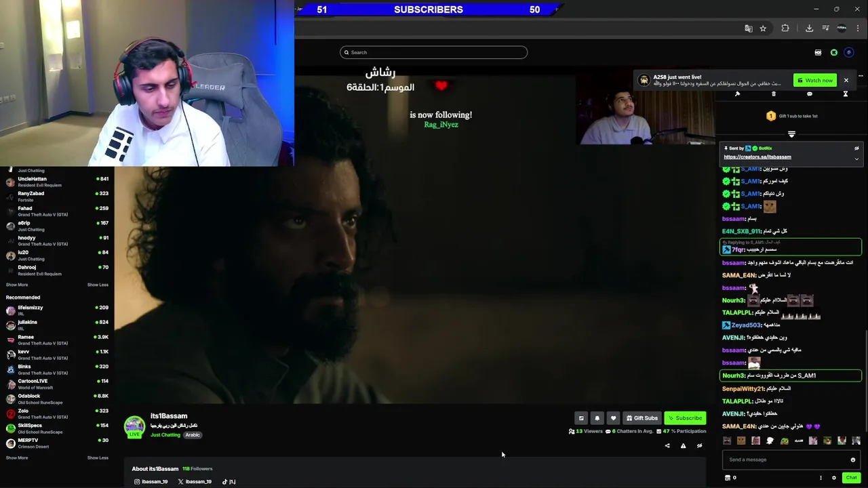Open the Instagram ibassam_19 link
The width and height of the screenshot is (868, 488).
click(x=151, y=482)
